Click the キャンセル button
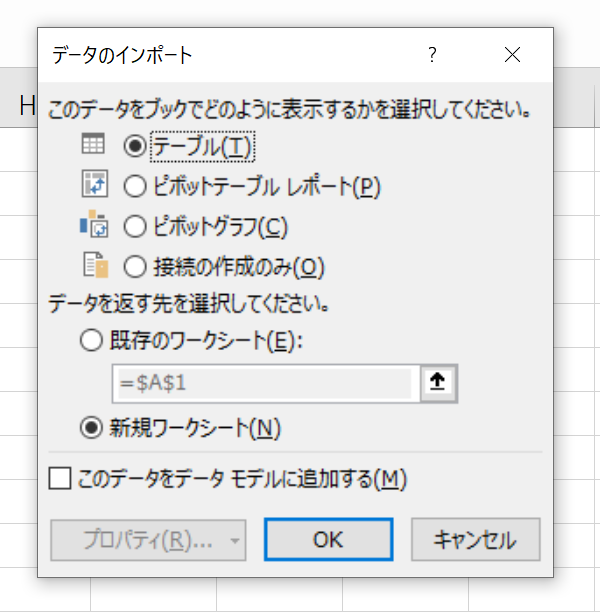The width and height of the screenshot is (600, 612). click(x=475, y=540)
